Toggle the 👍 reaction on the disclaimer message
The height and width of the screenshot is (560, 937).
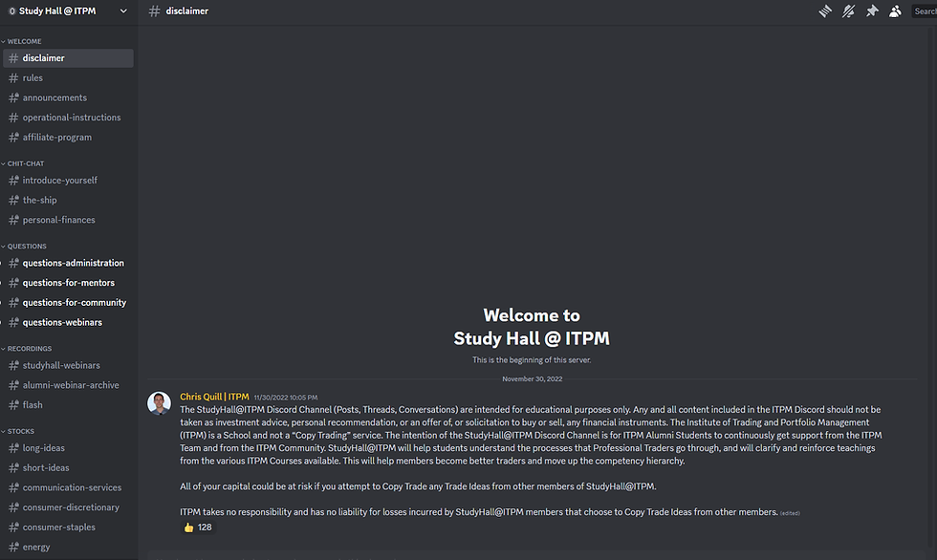click(198, 527)
